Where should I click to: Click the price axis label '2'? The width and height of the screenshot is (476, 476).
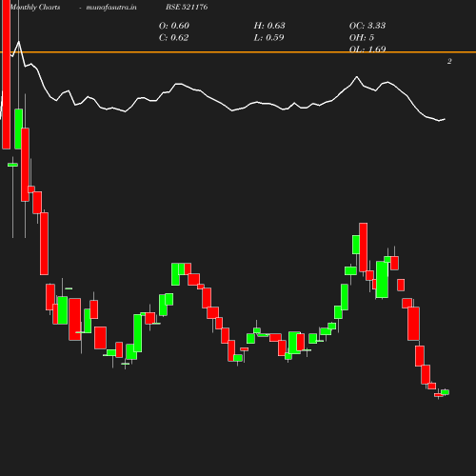449,61
